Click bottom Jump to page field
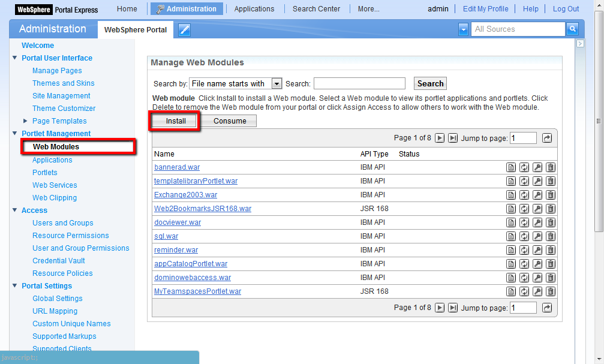 (523, 308)
